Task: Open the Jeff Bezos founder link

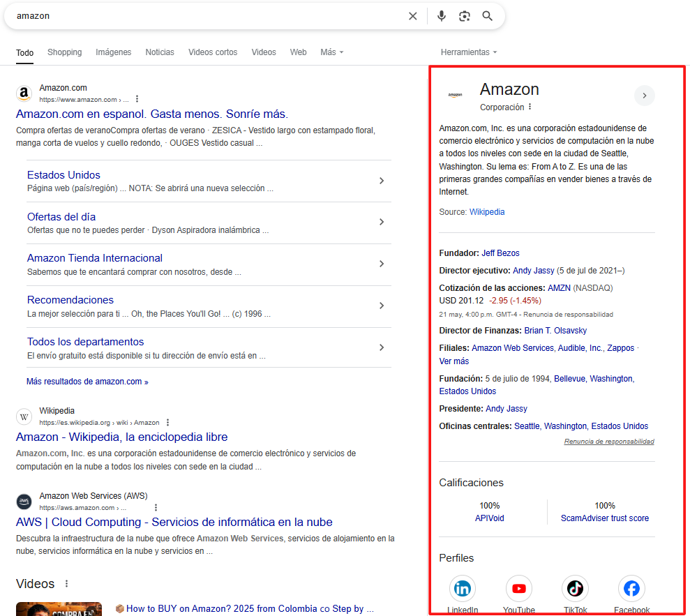Action: pyautogui.click(x=500, y=253)
